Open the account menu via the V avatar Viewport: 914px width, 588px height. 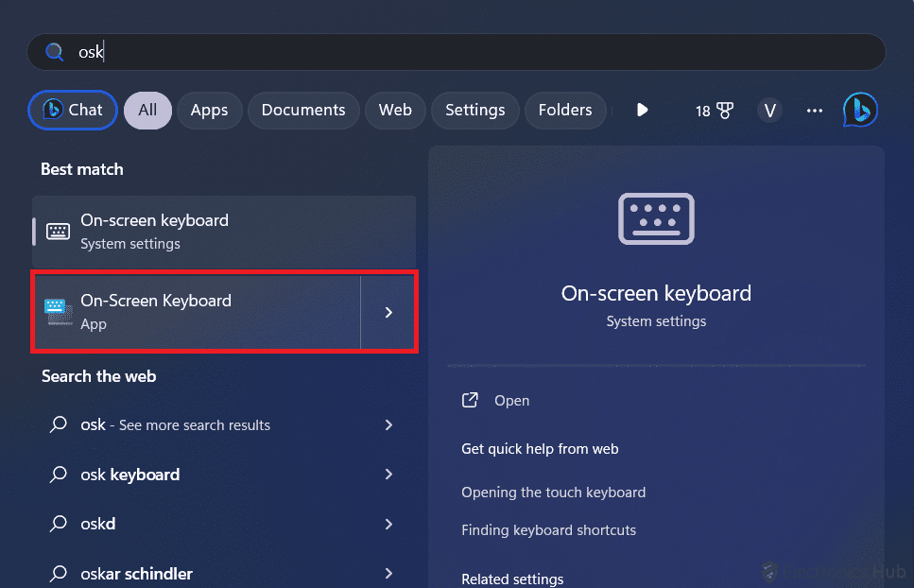[769, 111]
